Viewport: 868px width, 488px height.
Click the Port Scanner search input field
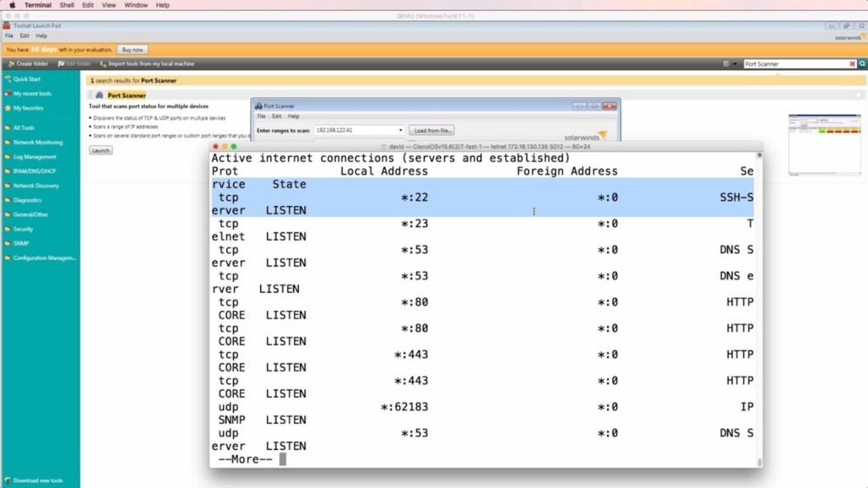[801, 64]
